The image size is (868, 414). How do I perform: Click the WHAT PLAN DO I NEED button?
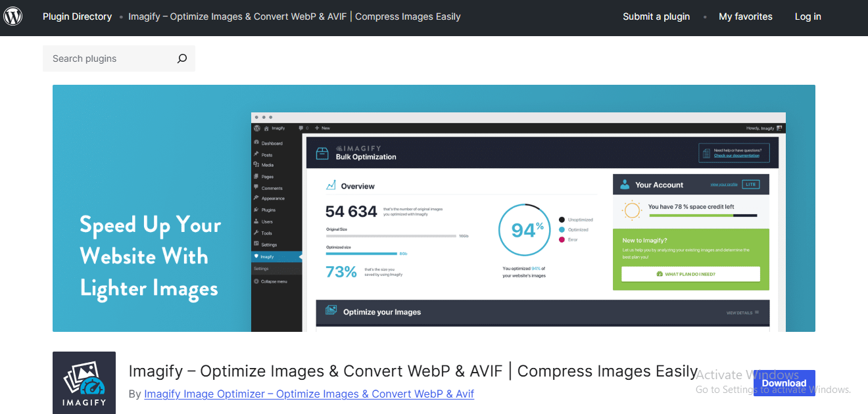pyautogui.click(x=690, y=274)
